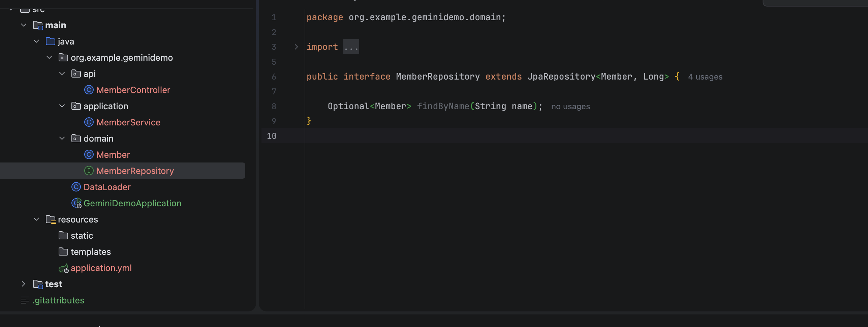Open the Member class file

tap(113, 155)
